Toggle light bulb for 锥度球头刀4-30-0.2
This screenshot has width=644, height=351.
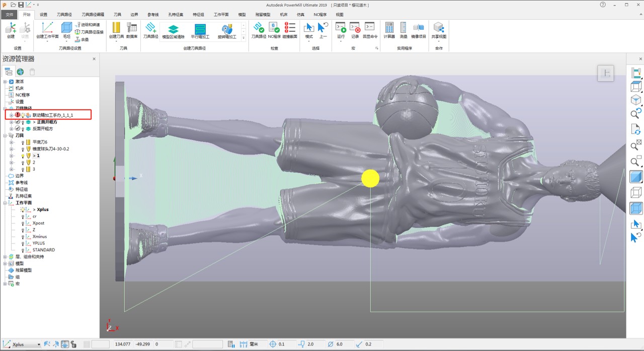23,149
